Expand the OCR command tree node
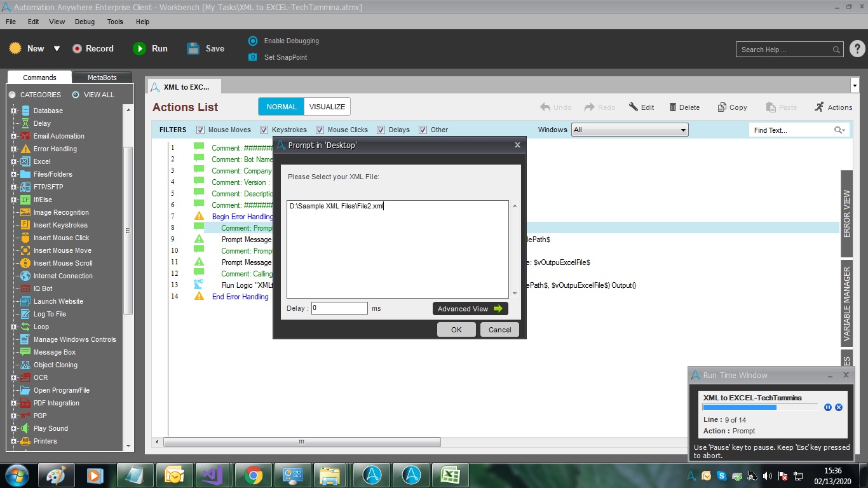Image resolution: width=868 pixels, height=488 pixels. [13, 377]
